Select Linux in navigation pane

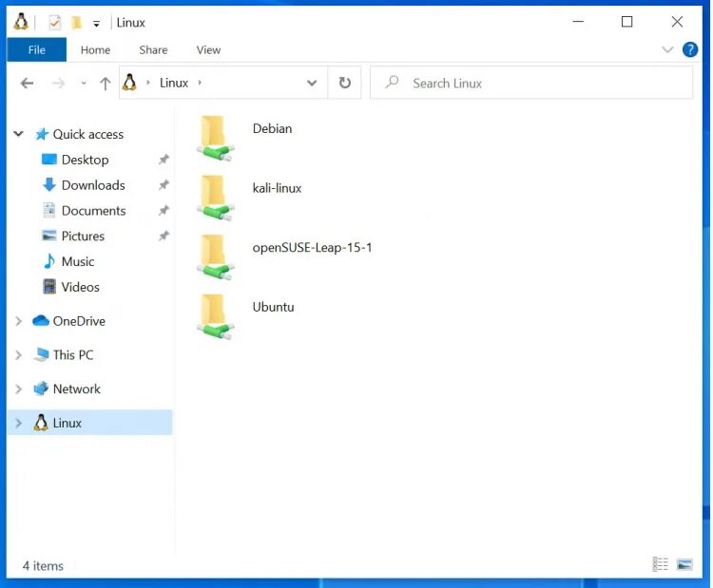(x=67, y=423)
